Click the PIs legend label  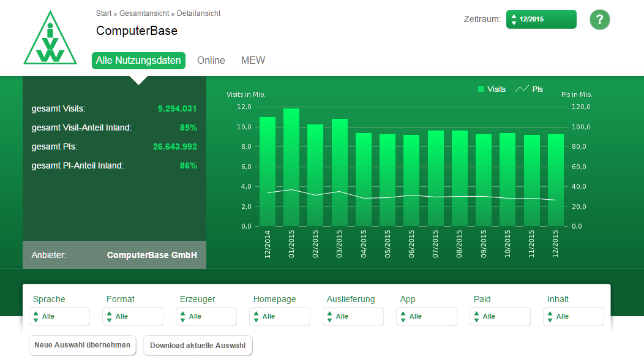(x=537, y=89)
